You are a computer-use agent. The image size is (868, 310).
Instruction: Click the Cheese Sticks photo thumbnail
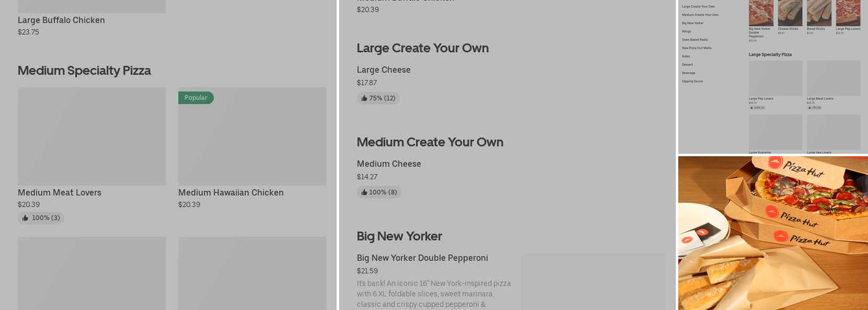790,12
